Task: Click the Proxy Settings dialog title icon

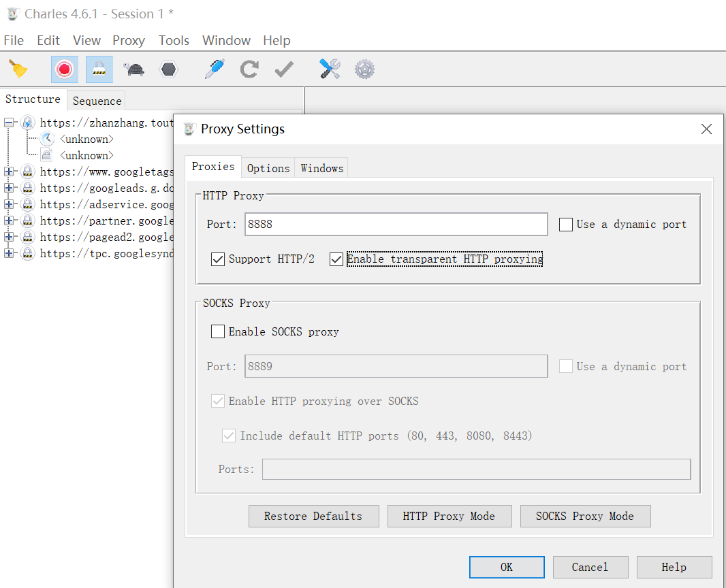Action: 189,129
